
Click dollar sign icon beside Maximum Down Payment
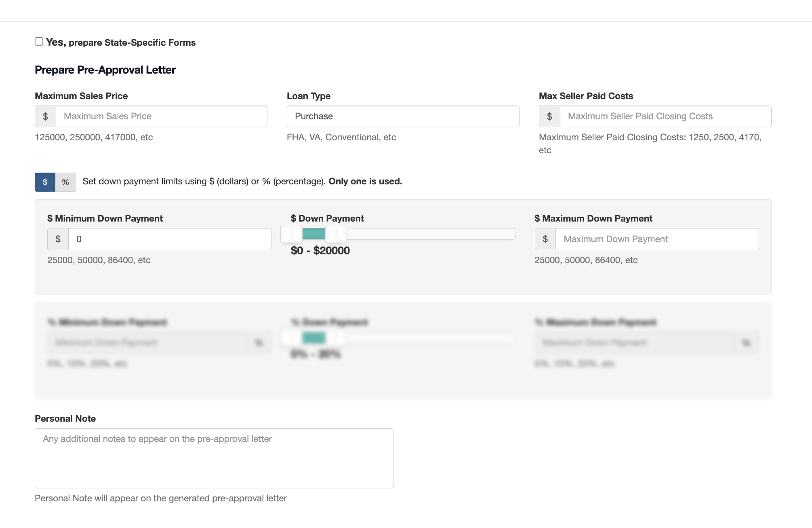(545, 239)
